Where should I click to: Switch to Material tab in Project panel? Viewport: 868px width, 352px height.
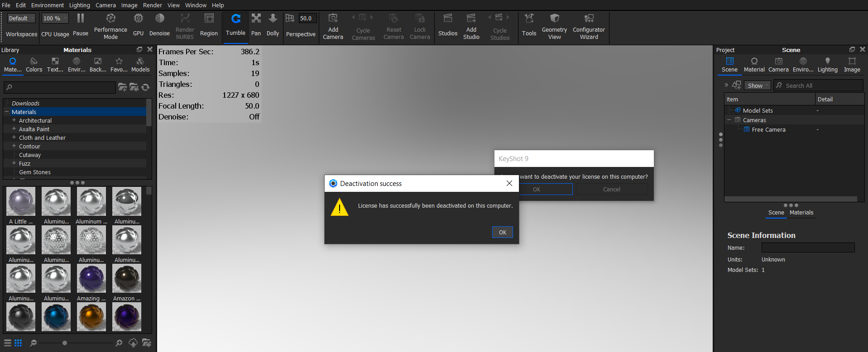[754, 65]
